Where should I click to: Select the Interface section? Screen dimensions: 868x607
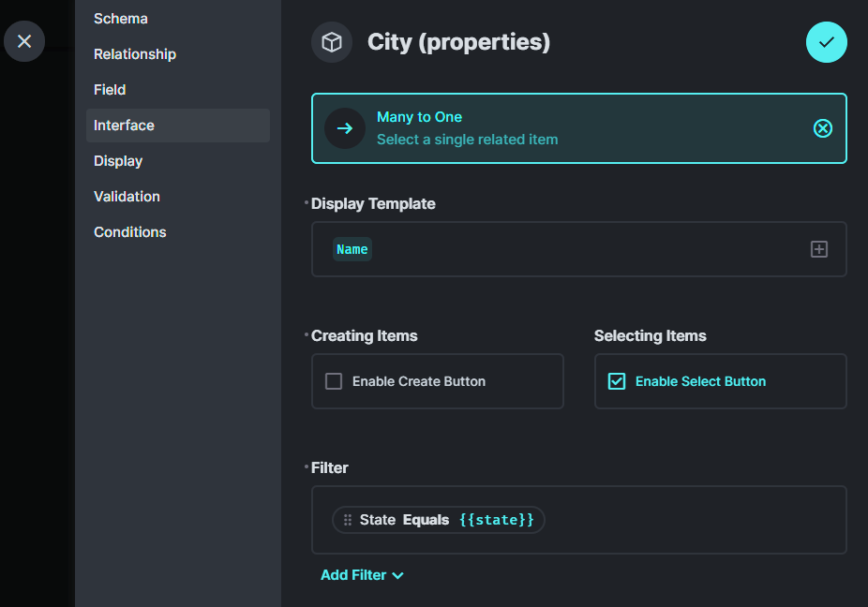pyautogui.click(x=178, y=126)
